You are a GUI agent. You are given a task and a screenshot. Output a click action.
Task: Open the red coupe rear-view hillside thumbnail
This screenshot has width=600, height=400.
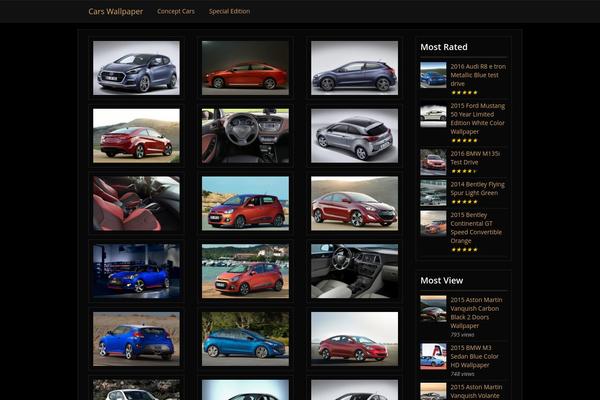(136, 136)
